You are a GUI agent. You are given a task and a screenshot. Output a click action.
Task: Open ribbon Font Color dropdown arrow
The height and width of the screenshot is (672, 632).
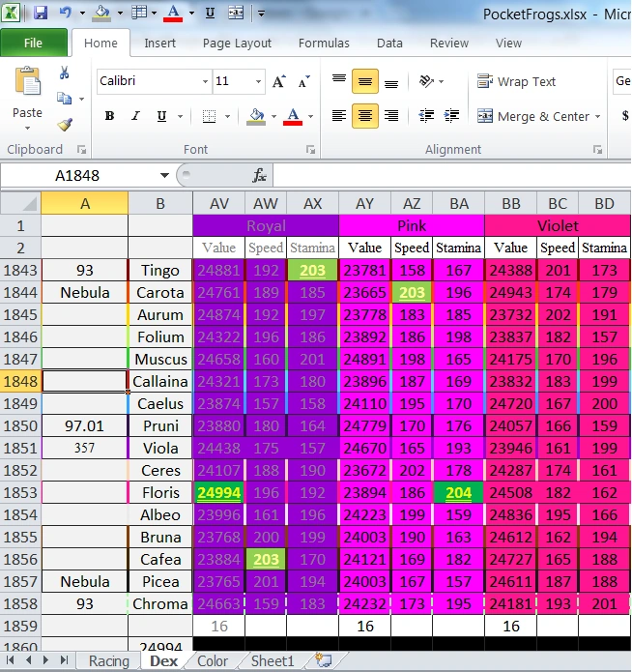coord(310,117)
